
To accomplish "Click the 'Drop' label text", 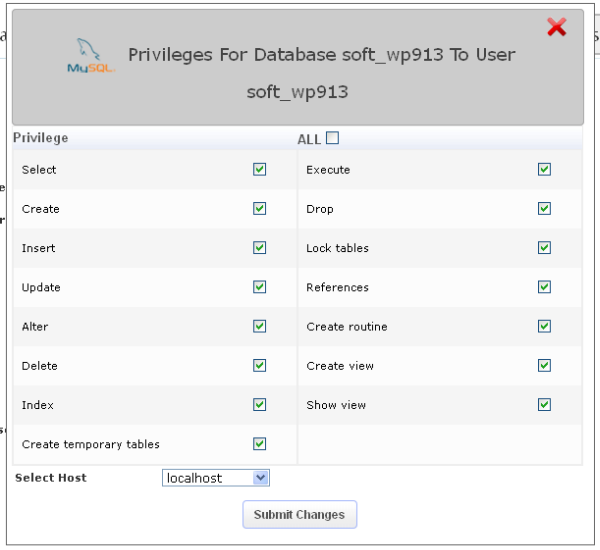I will pos(320,209).
